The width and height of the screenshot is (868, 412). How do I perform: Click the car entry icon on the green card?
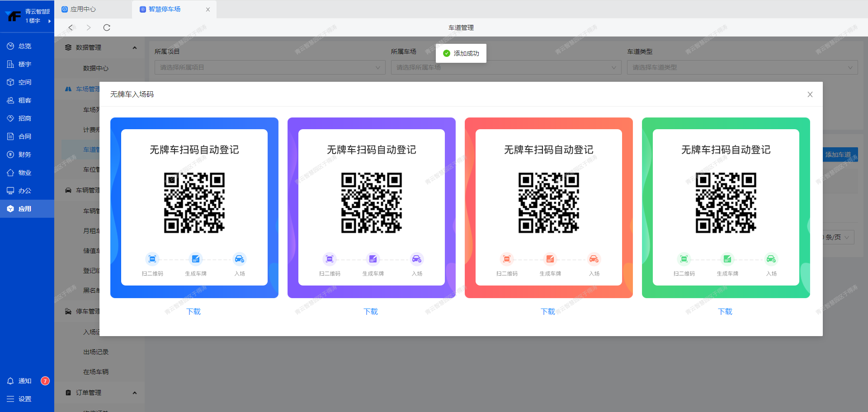(x=771, y=259)
